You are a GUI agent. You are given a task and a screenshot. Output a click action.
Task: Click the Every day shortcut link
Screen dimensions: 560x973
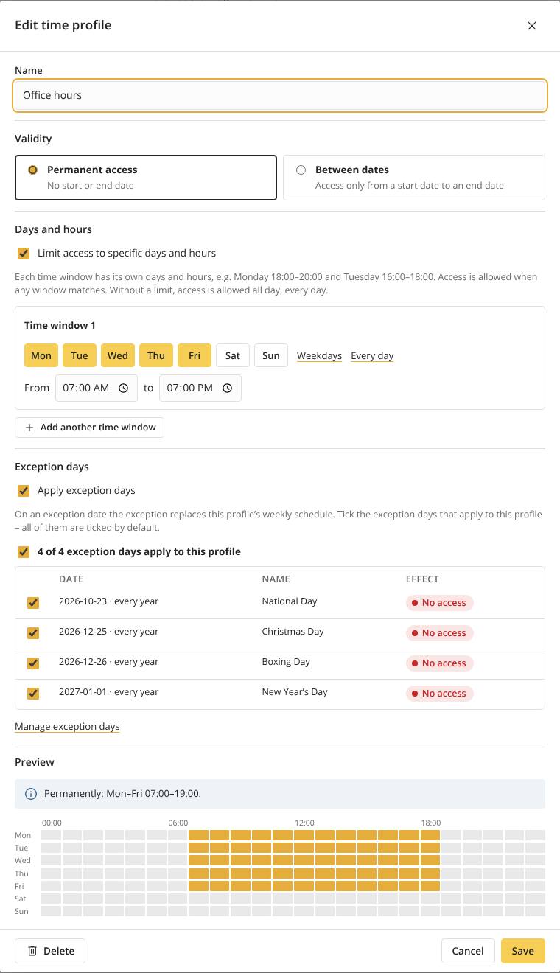[x=372, y=356]
